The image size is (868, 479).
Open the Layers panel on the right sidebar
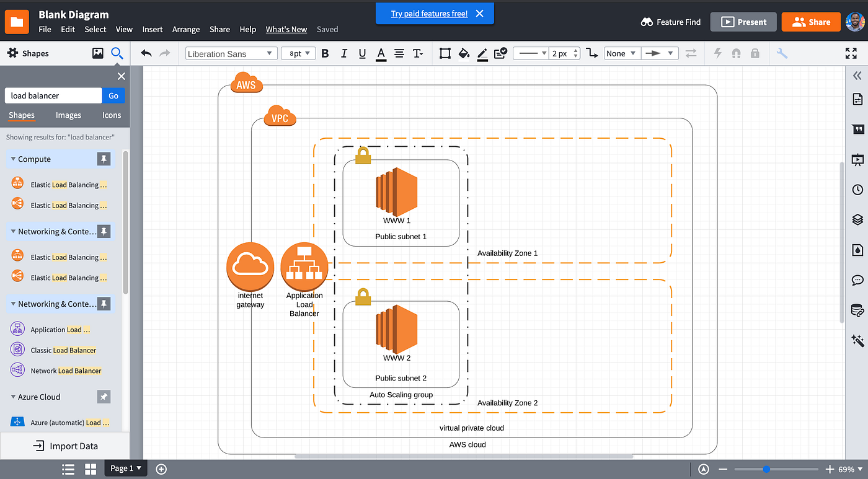click(857, 219)
